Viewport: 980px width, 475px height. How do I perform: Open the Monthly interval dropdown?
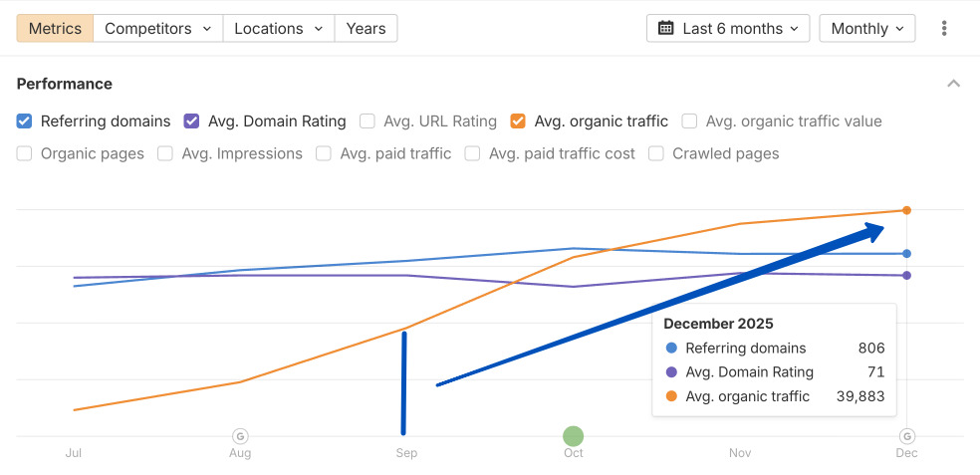[x=867, y=28]
